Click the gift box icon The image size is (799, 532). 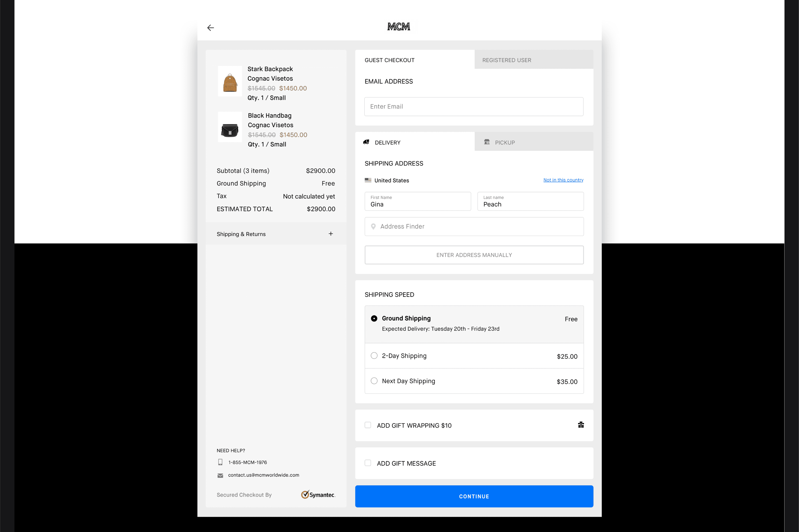[581, 425]
